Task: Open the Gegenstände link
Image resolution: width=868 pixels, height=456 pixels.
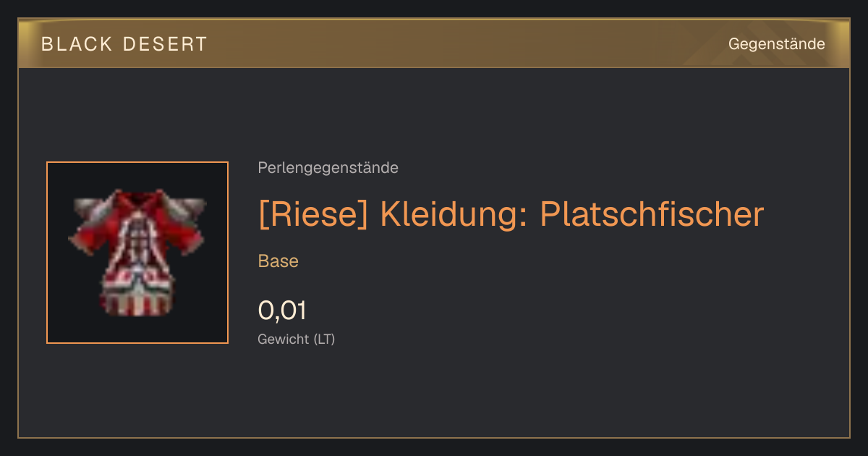Action: point(776,44)
